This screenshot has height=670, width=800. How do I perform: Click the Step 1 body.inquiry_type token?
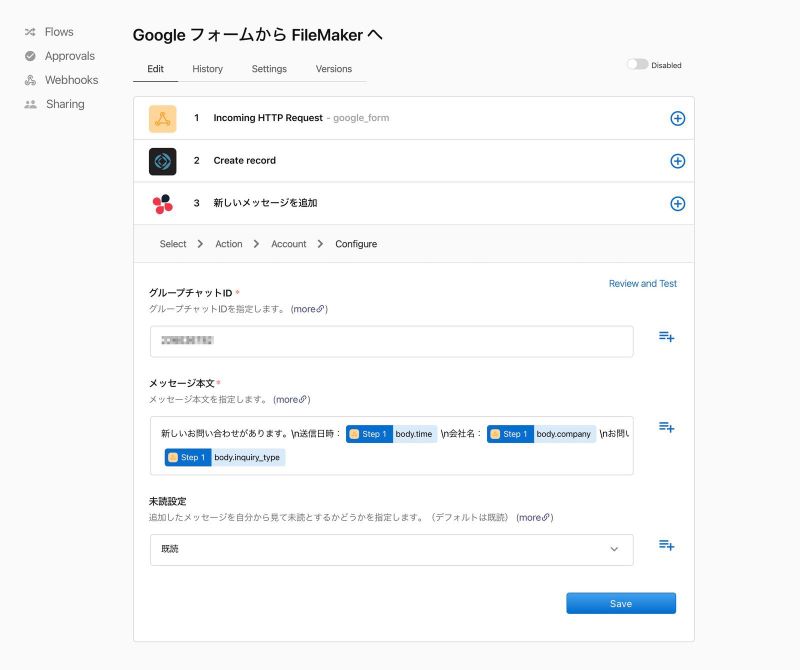coord(224,457)
